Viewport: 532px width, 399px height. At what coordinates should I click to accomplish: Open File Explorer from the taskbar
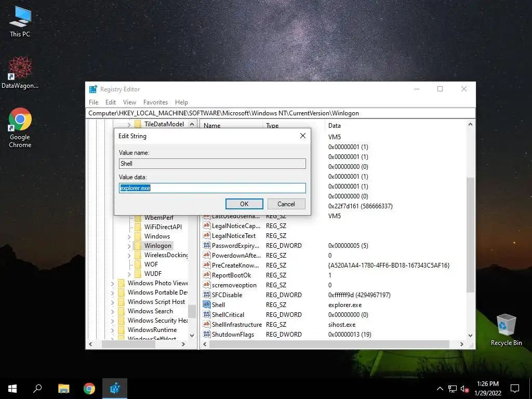63,389
